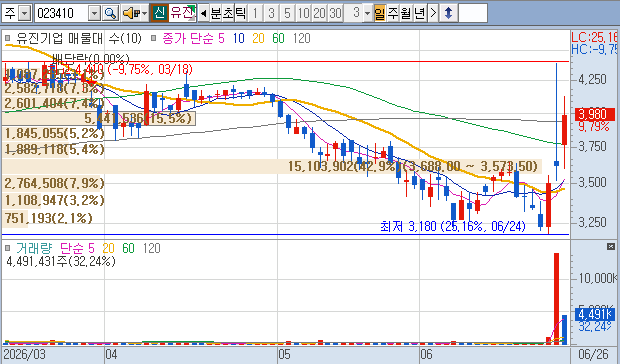Expand the stock code 023410 dropdown
This screenshot has height=364, width=620.
95,13
